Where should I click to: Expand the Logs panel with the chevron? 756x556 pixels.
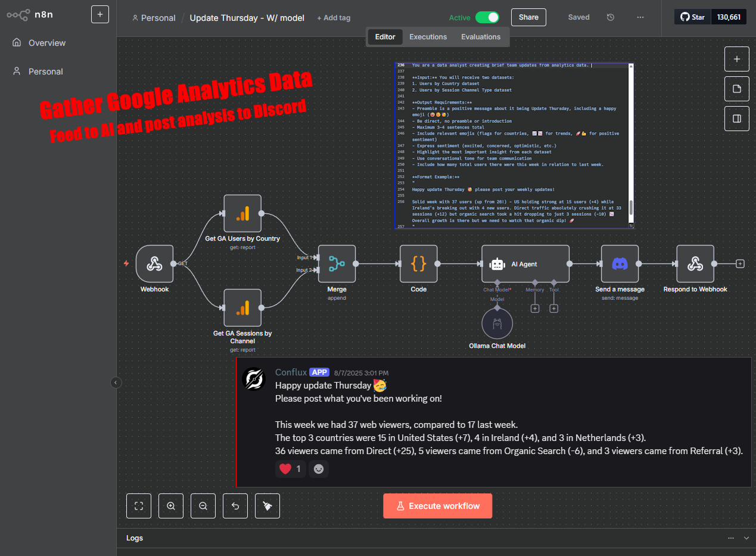746,538
